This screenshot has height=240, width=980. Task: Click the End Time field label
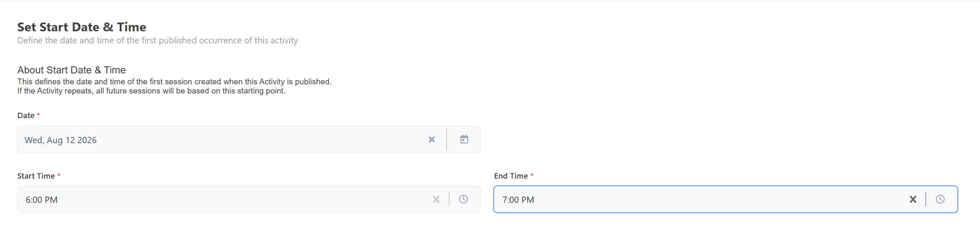click(x=511, y=176)
